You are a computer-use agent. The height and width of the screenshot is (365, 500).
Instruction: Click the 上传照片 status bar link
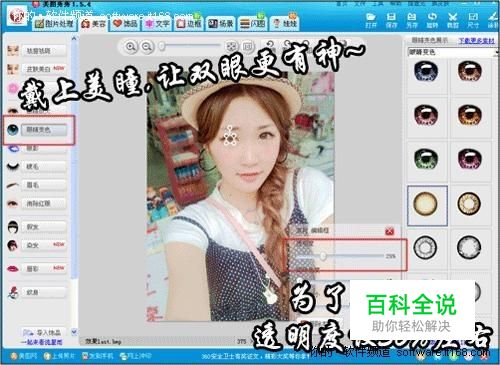click(x=60, y=356)
